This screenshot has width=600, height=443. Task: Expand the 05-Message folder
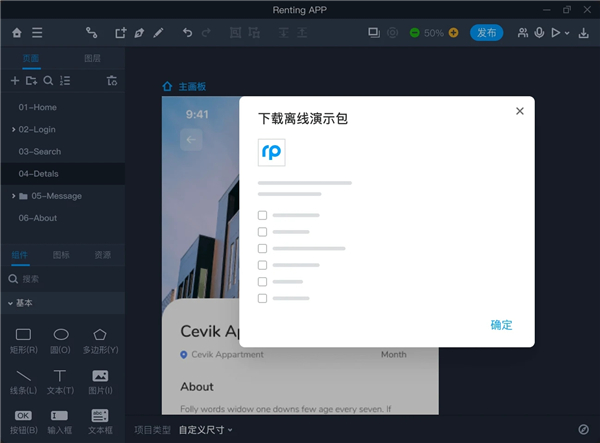click(x=13, y=196)
